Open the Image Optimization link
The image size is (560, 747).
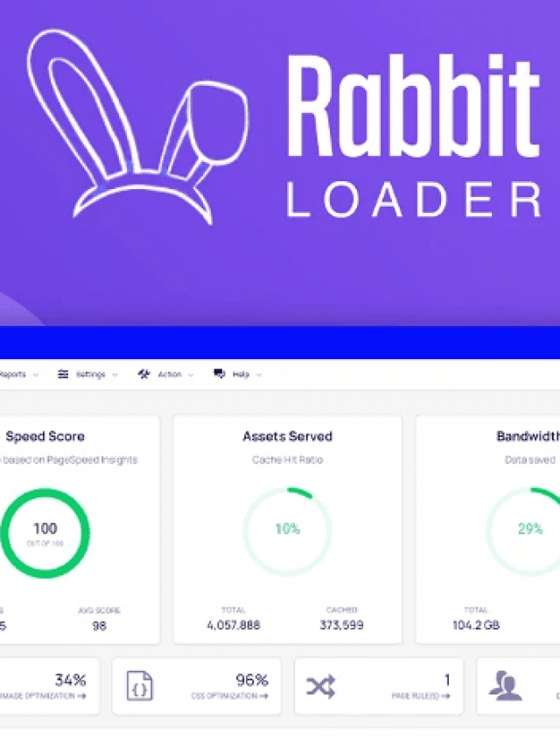(x=43, y=696)
